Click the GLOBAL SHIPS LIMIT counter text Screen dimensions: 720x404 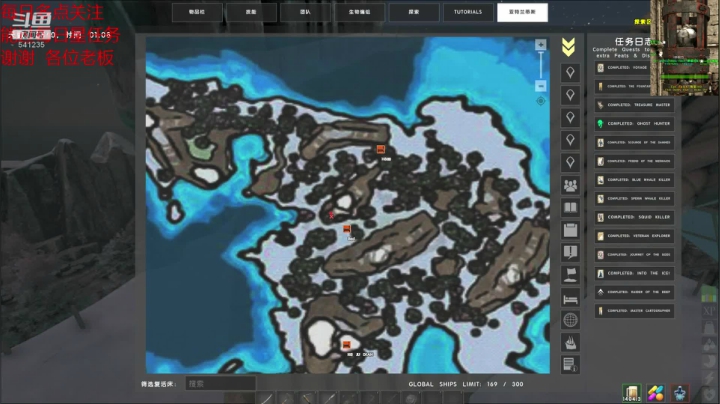[x=466, y=384]
